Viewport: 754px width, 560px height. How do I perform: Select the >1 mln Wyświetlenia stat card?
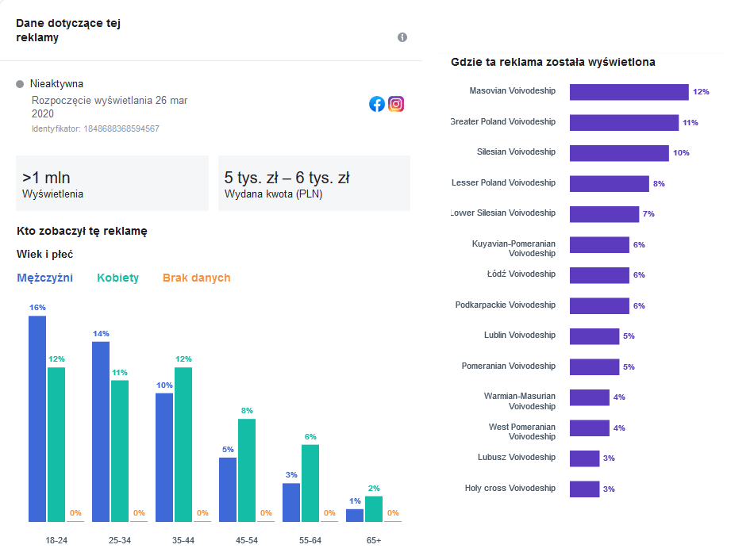112,183
